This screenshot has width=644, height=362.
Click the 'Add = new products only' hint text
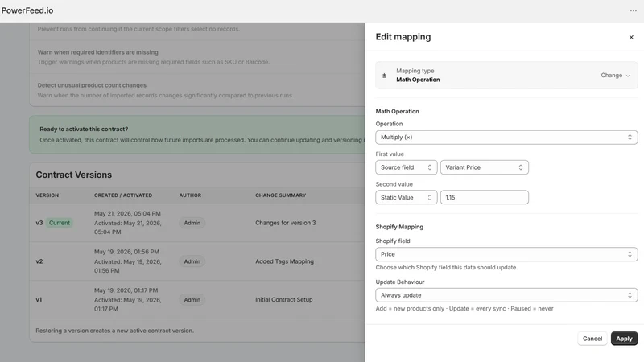click(464, 309)
